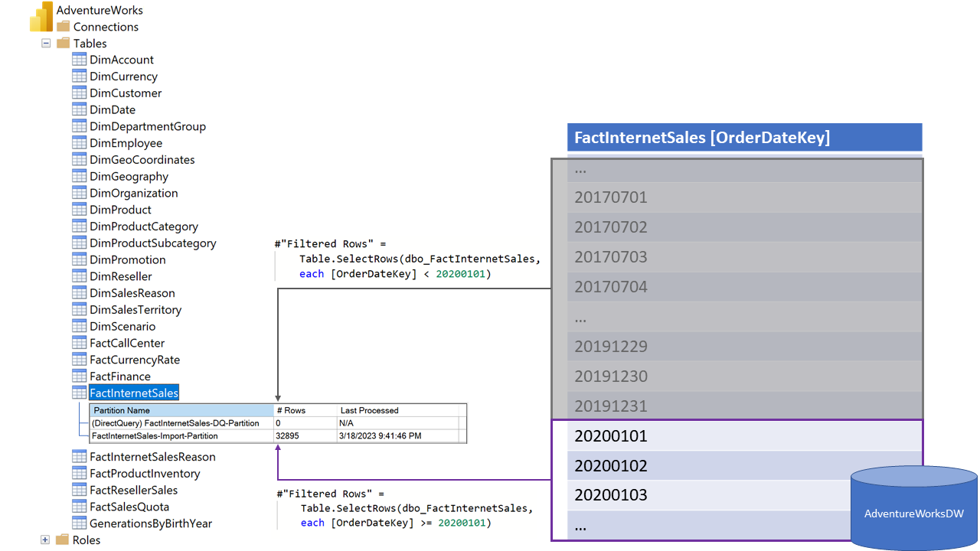Click the 20170703 date key row
Image resolution: width=980 pixels, height=551 pixels.
[744, 257]
